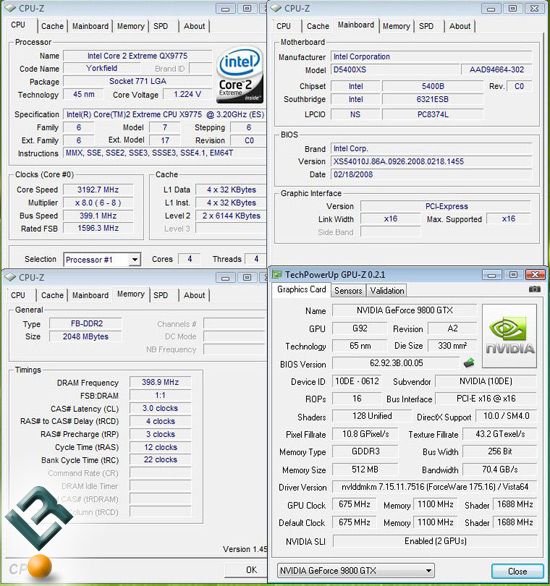The image size is (550, 586).
Task: Click the Core Voltage value 1.224 V
Action: click(x=188, y=94)
